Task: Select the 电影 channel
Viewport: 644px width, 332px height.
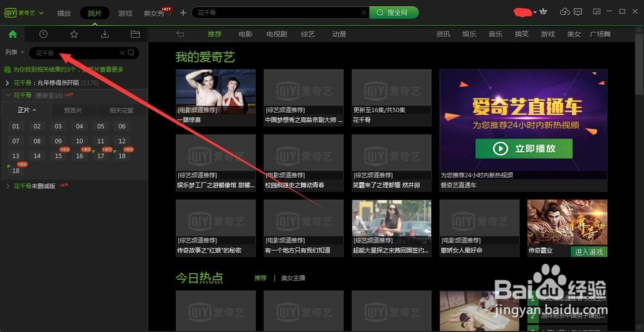Action: (245, 34)
